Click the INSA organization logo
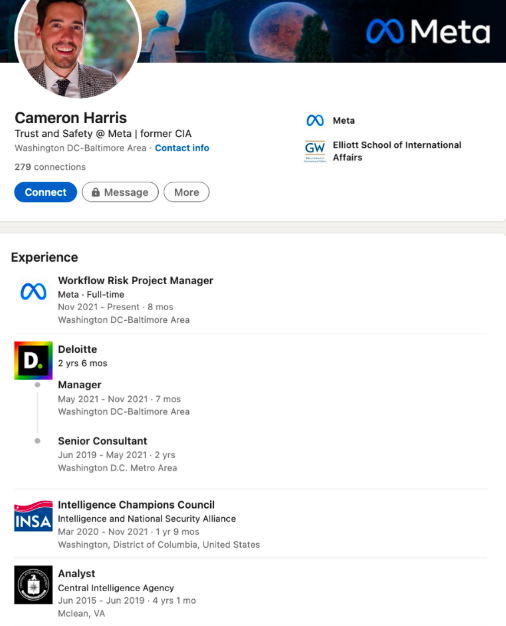The width and height of the screenshot is (506, 626). [x=34, y=516]
